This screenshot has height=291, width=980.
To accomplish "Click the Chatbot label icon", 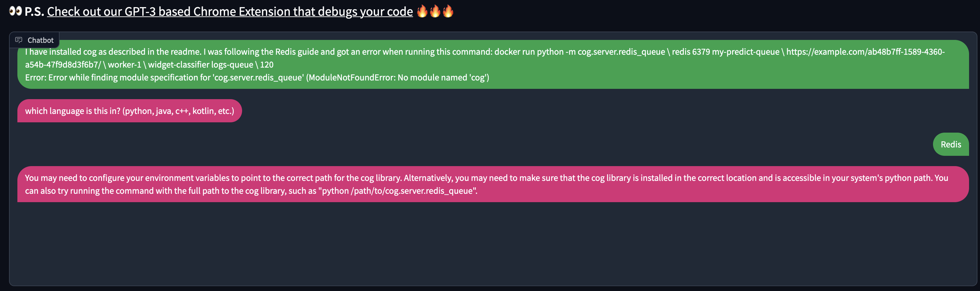I will [x=19, y=40].
